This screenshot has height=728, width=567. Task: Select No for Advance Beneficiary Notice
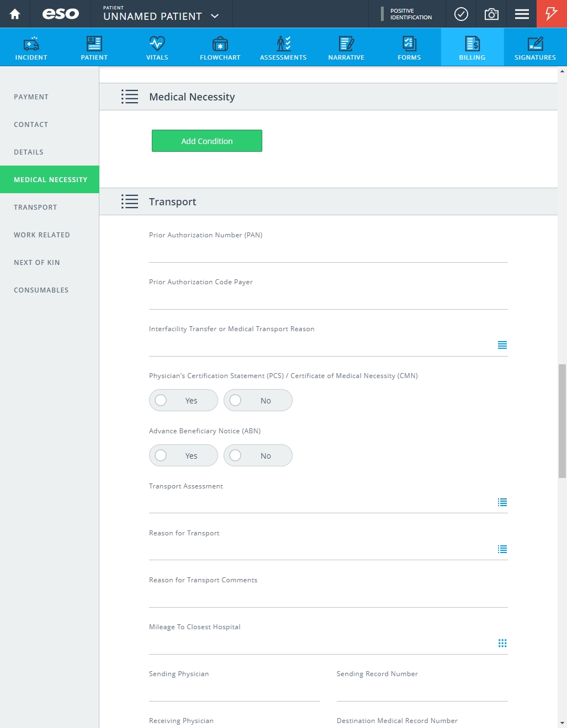click(258, 455)
